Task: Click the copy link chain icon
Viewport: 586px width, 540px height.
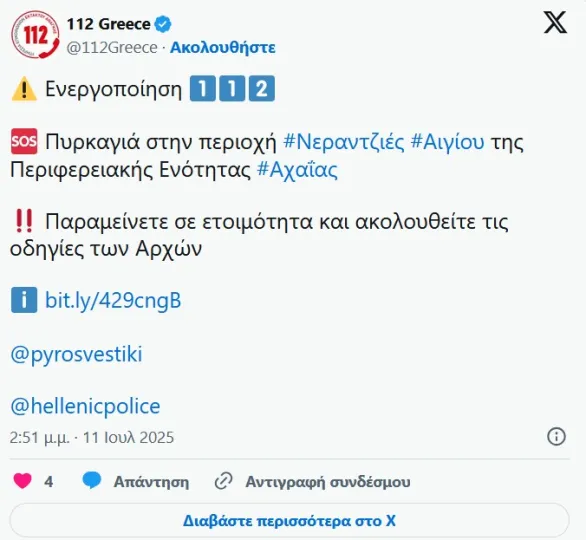Action: (223, 481)
